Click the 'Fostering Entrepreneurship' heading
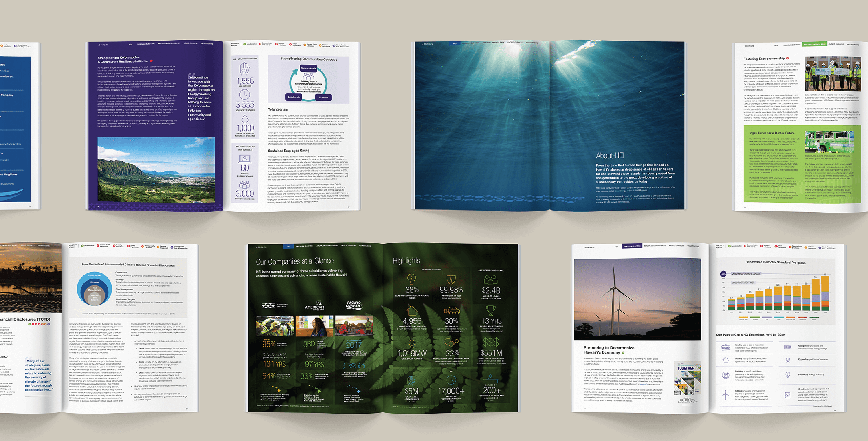This screenshot has height=441, width=868. point(764,59)
